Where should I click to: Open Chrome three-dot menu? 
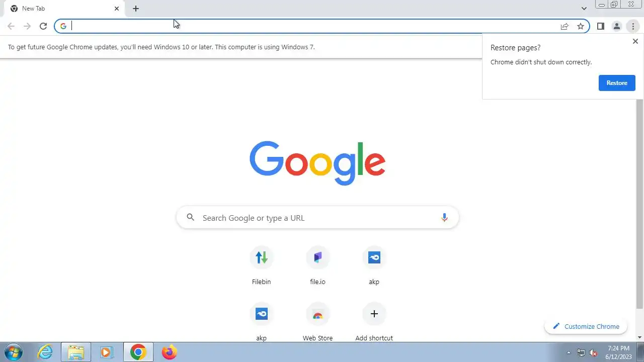pyautogui.click(x=633, y=26)
